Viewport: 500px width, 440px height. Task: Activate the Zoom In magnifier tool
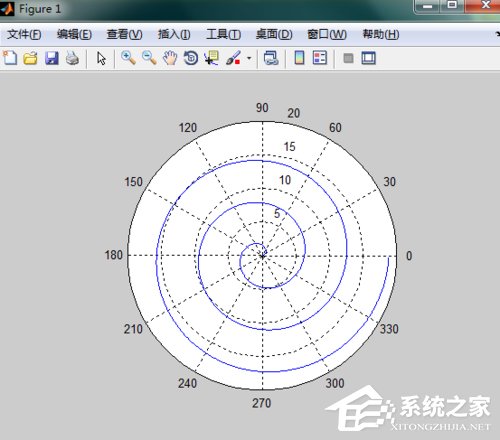tap(128, 58)
